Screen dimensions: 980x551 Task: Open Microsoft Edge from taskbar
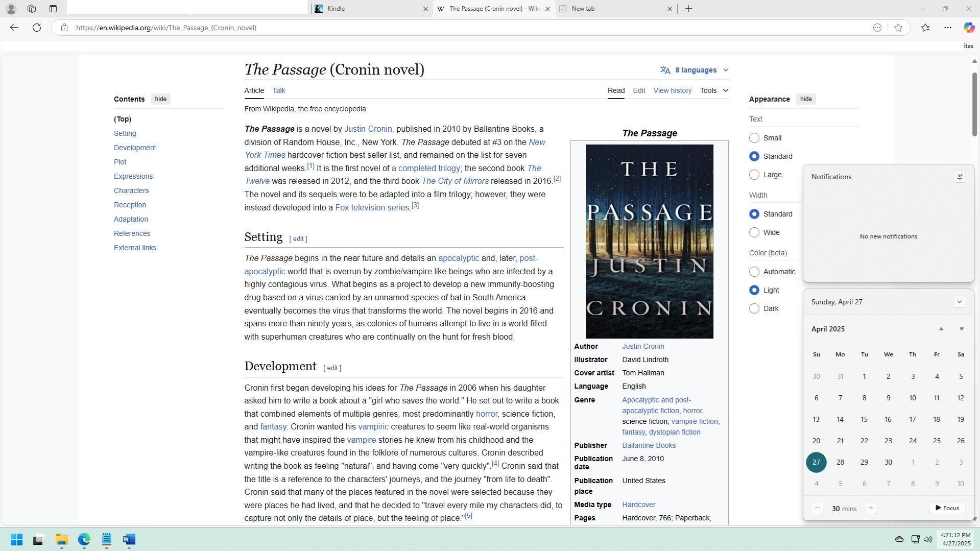click(84, 540)
